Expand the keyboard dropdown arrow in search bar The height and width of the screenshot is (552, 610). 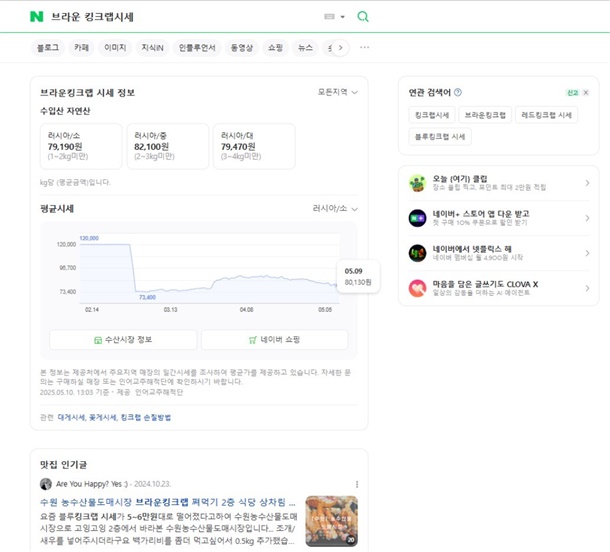pyautogui.click(x=342, y=17)
